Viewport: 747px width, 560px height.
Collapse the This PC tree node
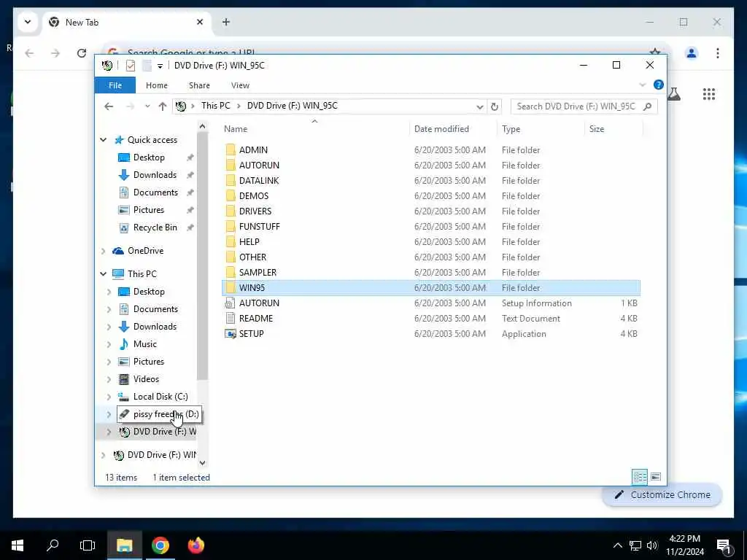coord(103,274)
